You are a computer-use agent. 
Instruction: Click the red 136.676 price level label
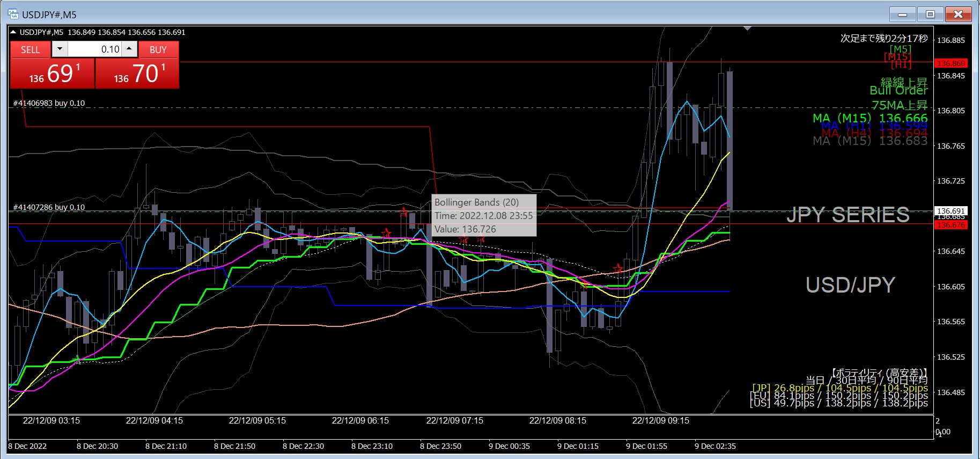tap(950, 225)
